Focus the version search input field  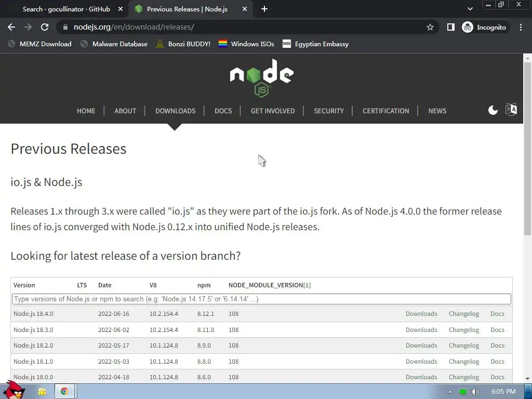point(261,299)
